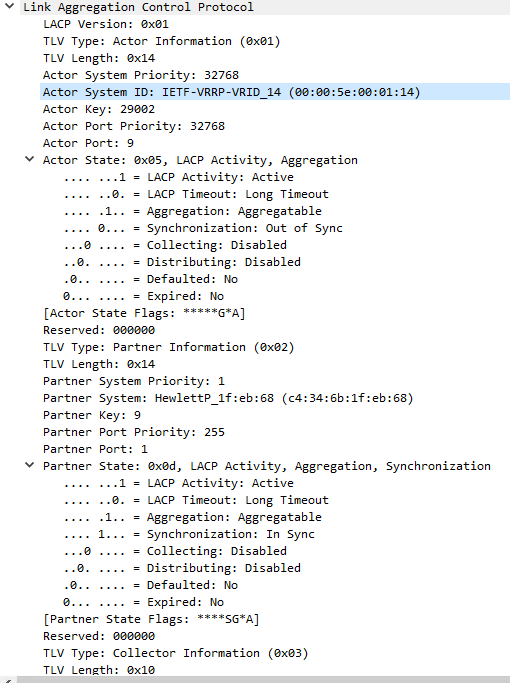Click the Partner State Flags line

pos(151,619)
